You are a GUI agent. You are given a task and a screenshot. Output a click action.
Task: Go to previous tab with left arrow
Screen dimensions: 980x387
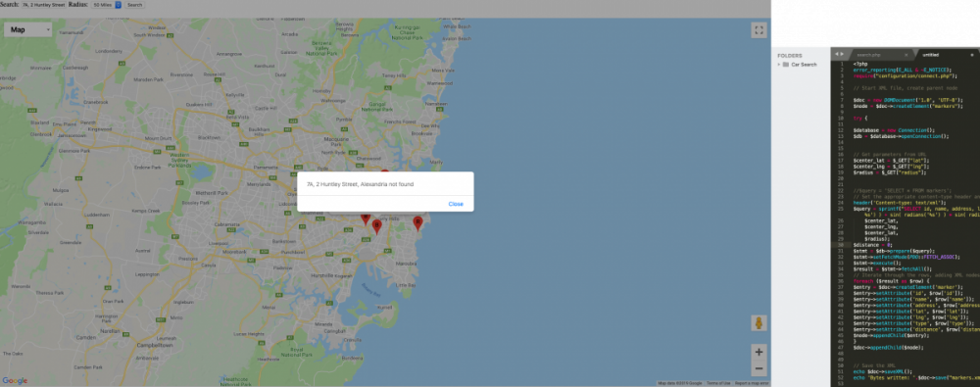pos(837,55)
